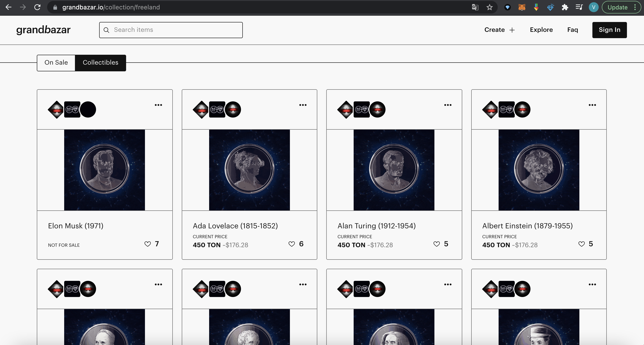Open the Faq page

click(x=572, y=30)
